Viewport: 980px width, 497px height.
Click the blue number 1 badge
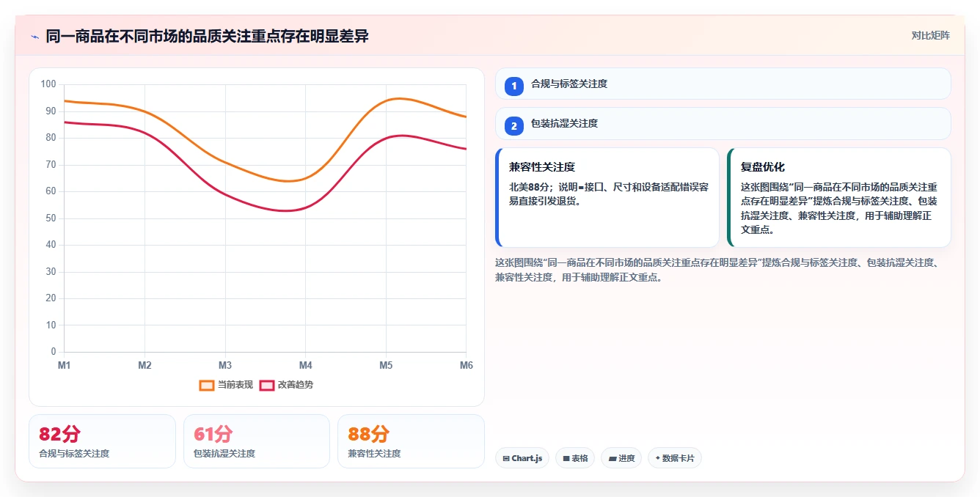514,86
